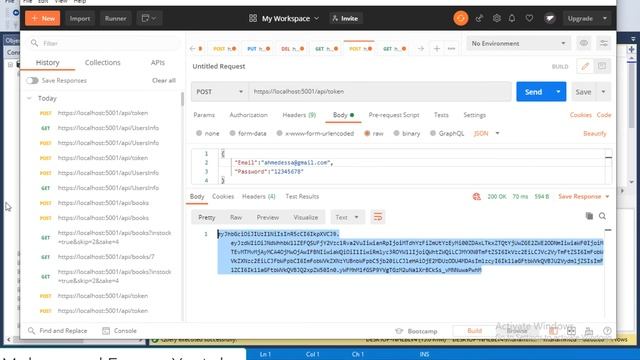Go to previous tabs with left arrow
This screenshot has width=640, height=360.
pyautogui.click(x=192, y=49)
